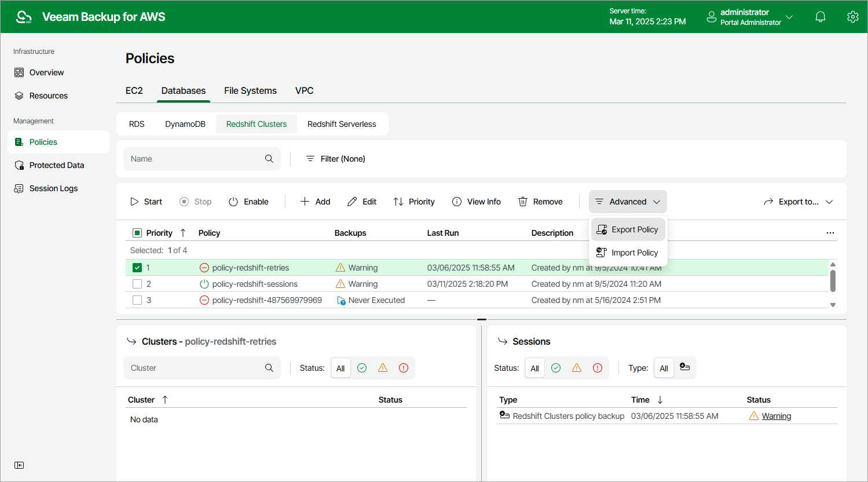Click the Clusters panel arrow icon
868x482 pixels.
tap(131, 341)
